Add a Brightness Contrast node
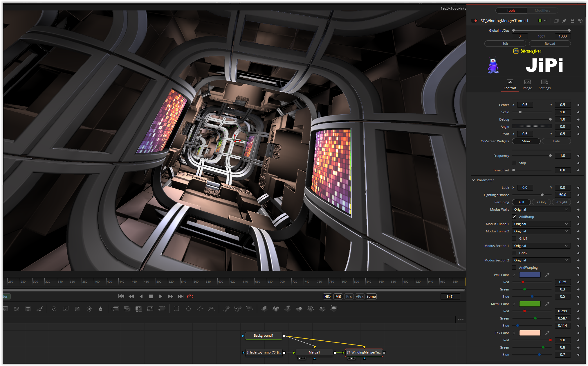 (89, 309)
